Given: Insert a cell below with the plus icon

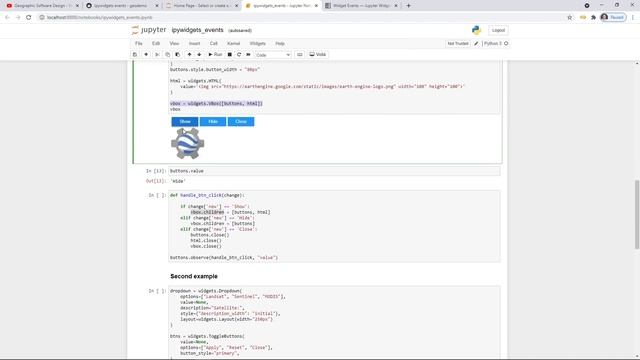Looking at the screenshot, I should 146,54.
